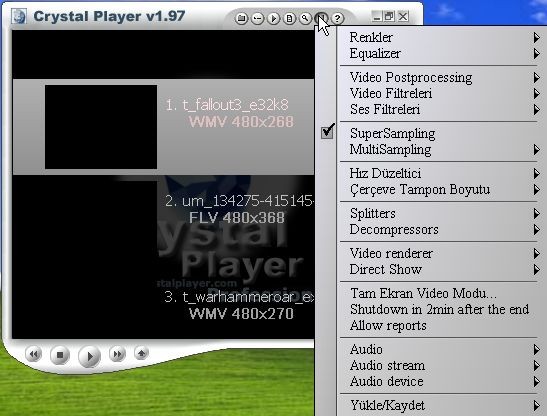
Task: Open the question mark help icon
Action: coord(337,18)
